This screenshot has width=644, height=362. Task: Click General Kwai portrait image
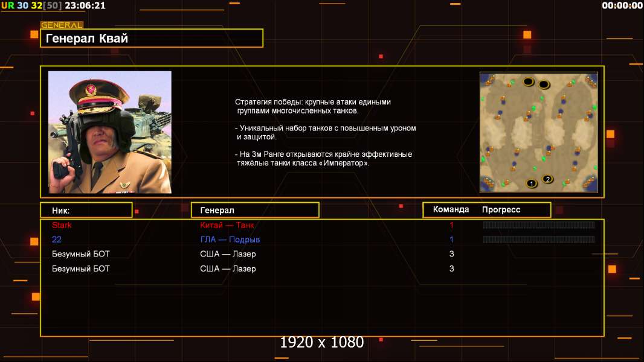(110, 132)
